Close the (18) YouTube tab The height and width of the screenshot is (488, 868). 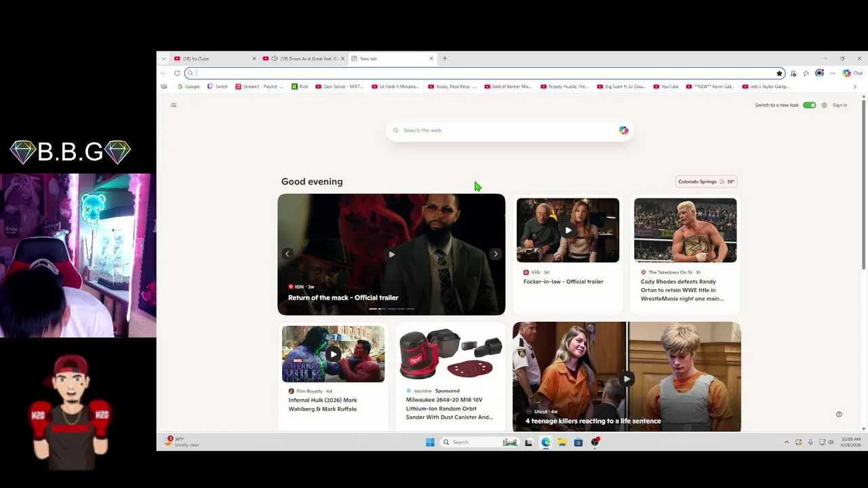coord(254,58)
